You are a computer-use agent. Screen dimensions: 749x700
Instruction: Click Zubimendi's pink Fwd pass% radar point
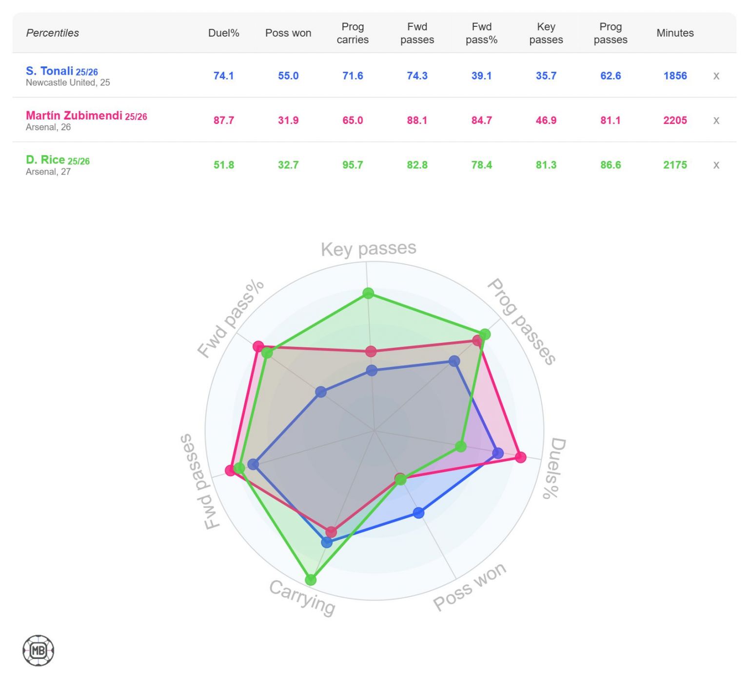[258, 347]
